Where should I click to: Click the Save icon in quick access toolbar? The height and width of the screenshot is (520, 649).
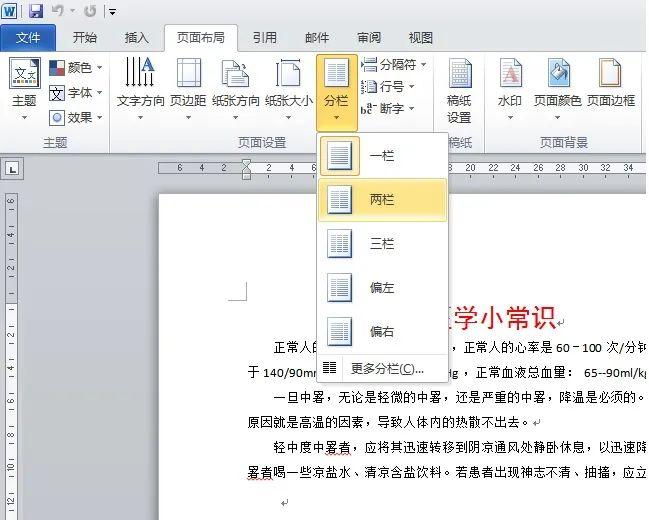36,11
